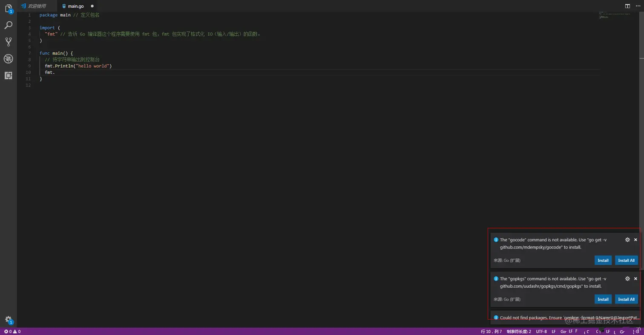Viewport: 644px width, 335px height.
Task: Open settings gear on gopkgs notification
Action: [x=627, y=278]
